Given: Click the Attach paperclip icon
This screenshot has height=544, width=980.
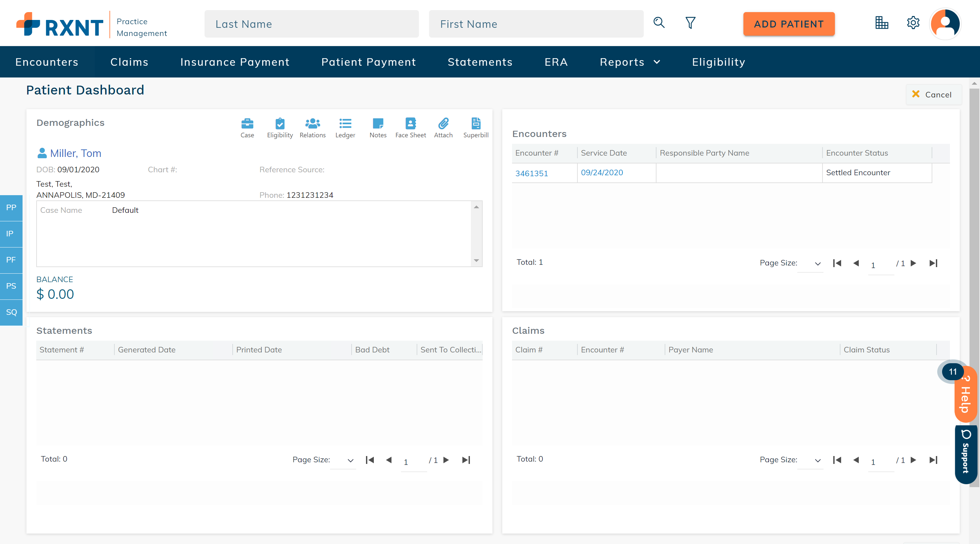Looking at the screenshot, I should click(x=443, y=124).
